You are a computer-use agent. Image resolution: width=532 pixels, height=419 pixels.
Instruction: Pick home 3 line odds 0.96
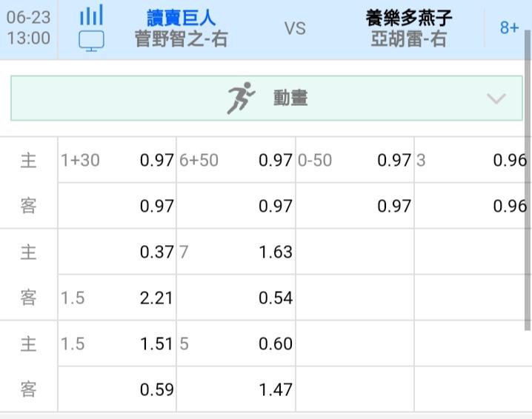[x=509, y=160]
